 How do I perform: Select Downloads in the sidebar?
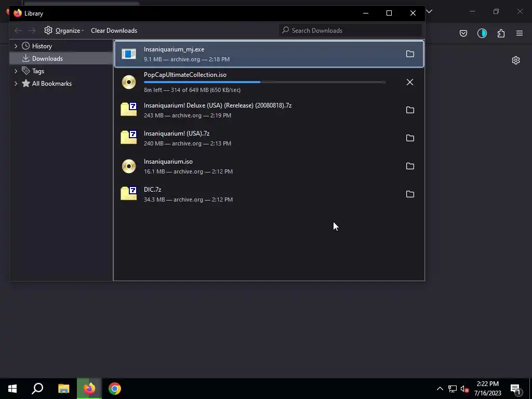point(47,59)
